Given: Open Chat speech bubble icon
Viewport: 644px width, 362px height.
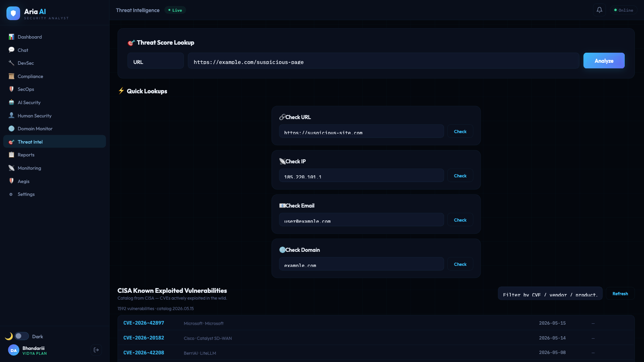Looking at the screenshot, I should click(x=11, y=50).
